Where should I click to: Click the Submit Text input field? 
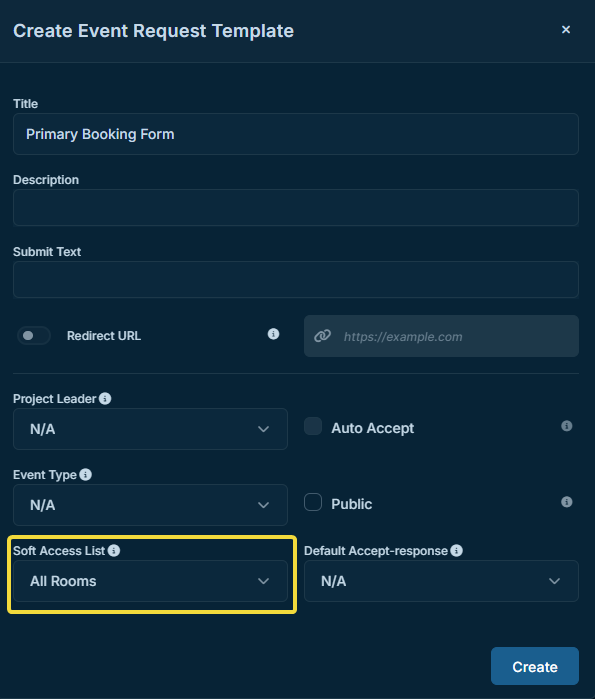tap(296, 280)
